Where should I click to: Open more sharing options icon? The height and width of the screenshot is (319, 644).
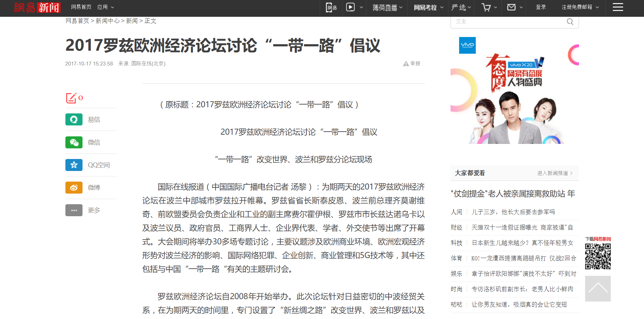pyautogui.click(x=74, y=210)
